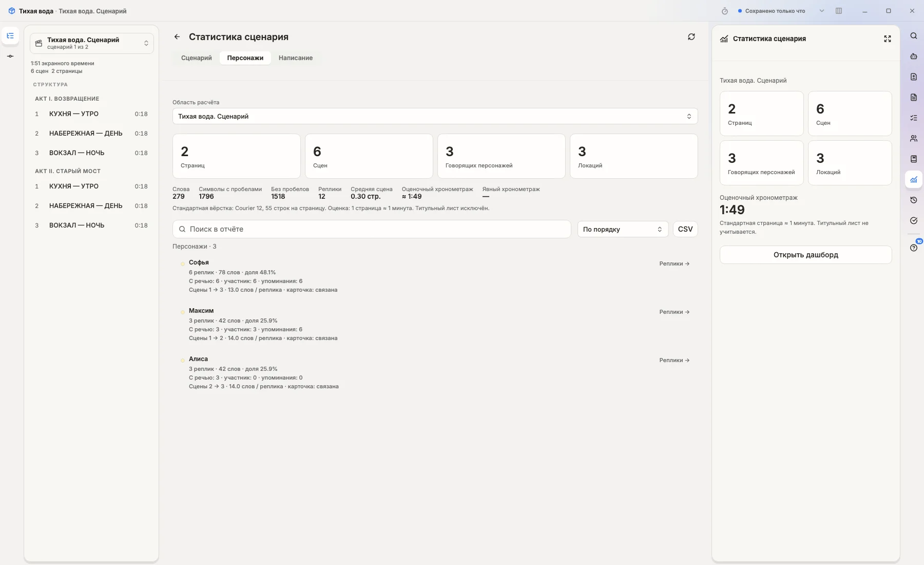The image size is (924, 565).
Task: Expand the statistics panel to fullscreen
Action: click(888, 39)
